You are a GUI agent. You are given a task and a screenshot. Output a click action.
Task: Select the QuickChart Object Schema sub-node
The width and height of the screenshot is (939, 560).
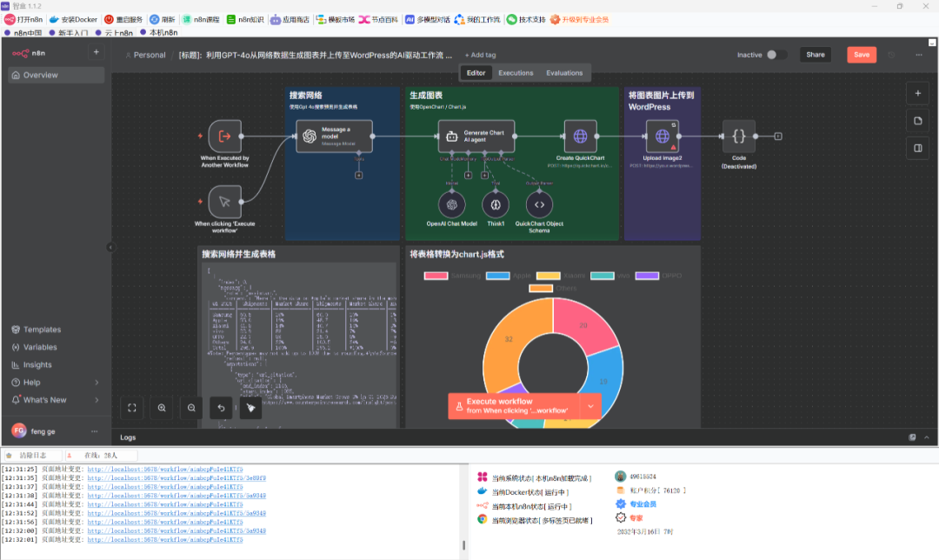click(539, 205)
